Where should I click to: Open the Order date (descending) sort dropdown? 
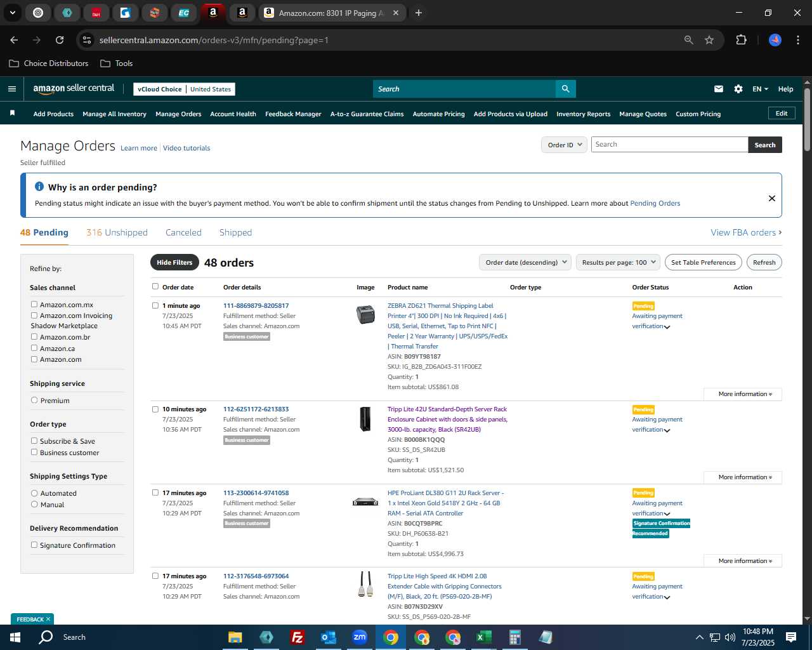point(525,262)
